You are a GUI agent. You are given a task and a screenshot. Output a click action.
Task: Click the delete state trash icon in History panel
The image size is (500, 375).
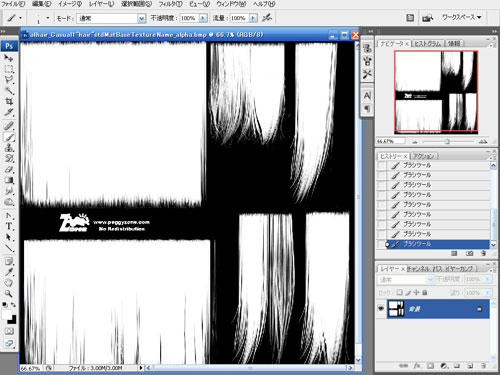point(483,254)
